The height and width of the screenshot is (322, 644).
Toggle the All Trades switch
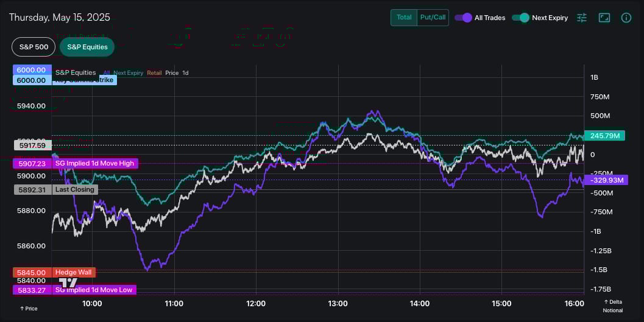coord(463,18)
